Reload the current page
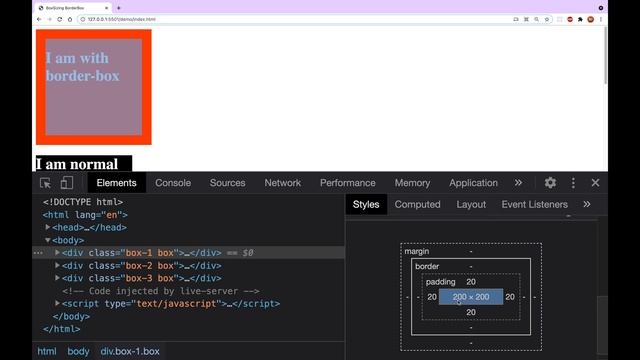The image size is (640, 360). pyautogui.click(x=60, y=19)
